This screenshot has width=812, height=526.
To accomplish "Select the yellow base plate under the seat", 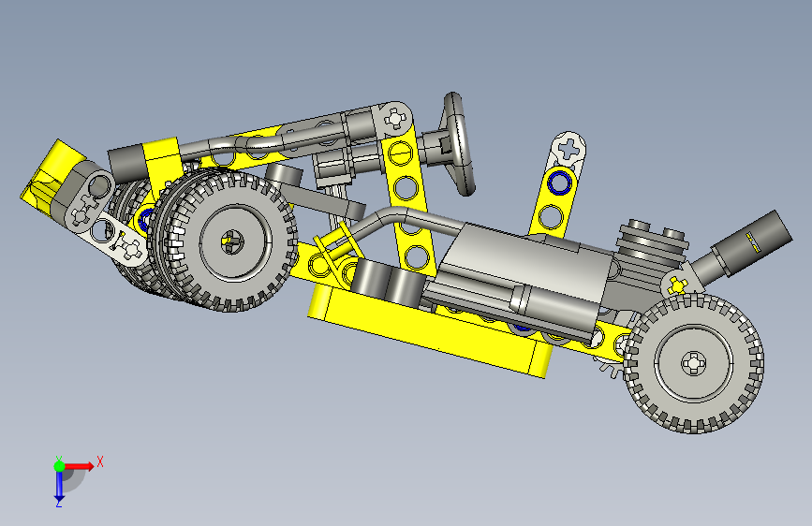I will coord(430,330).
